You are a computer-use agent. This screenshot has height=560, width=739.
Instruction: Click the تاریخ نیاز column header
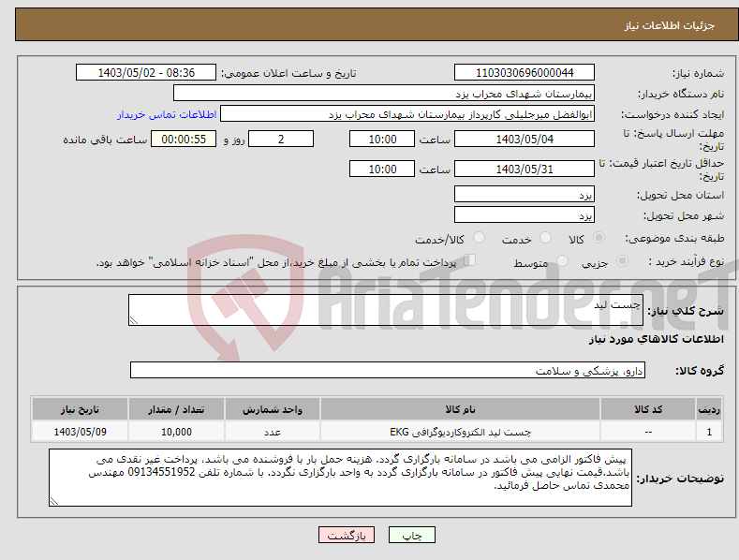coord(80,409)
